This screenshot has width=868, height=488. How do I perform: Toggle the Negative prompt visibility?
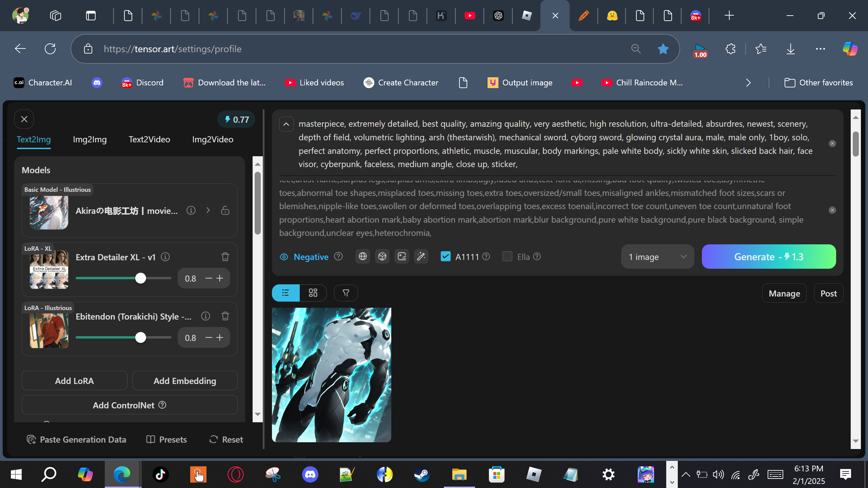[x=284, y=257]
